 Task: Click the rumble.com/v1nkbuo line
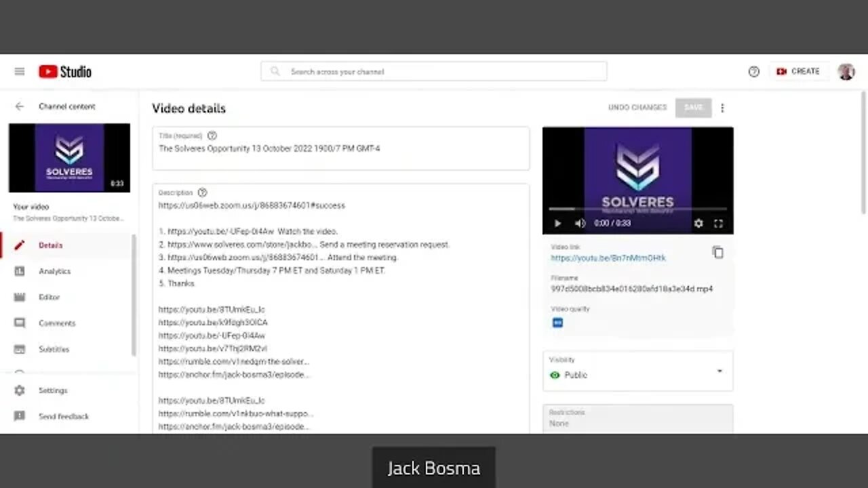(236, 413)
